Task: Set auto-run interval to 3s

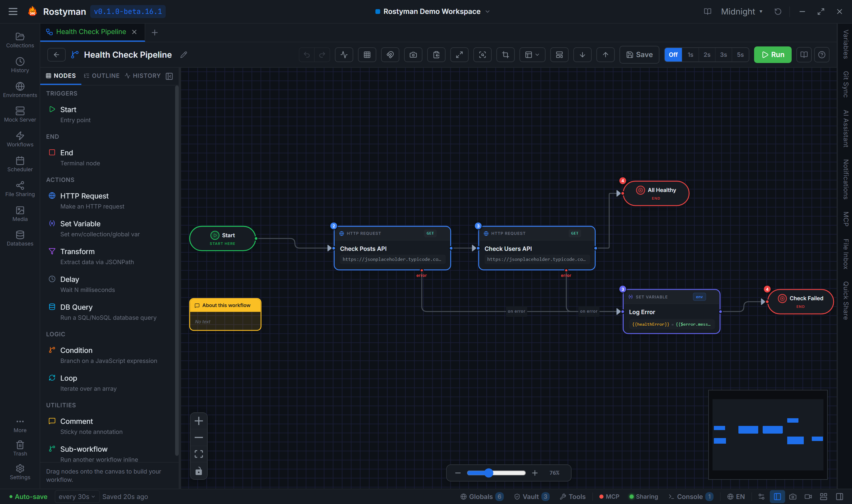Action: (x=724, y=55)
